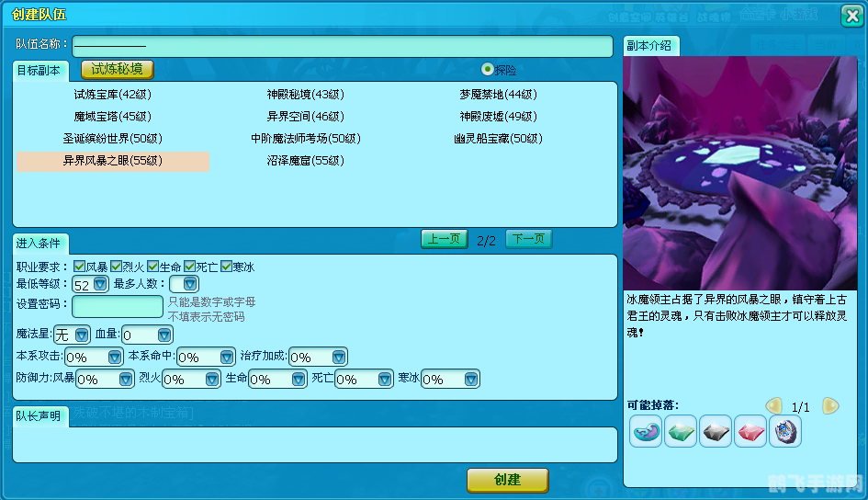
Task: Toggle the 烈火 class checkbox
Action: pyautogui.click(x=116, y=267)
